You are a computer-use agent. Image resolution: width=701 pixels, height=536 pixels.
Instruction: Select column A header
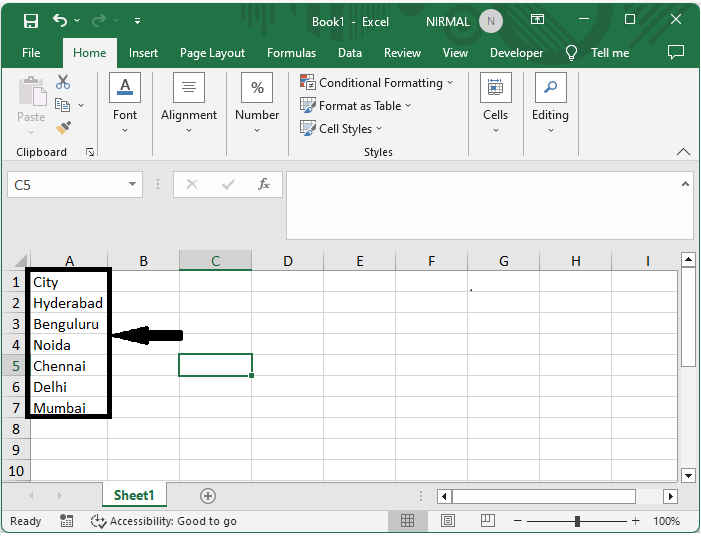pos(69,261)
